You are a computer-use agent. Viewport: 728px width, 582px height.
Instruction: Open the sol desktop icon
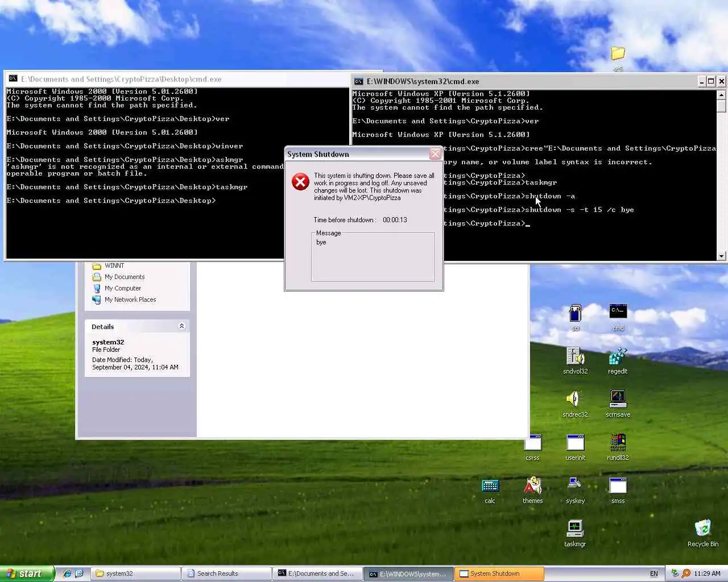point(575,318)
